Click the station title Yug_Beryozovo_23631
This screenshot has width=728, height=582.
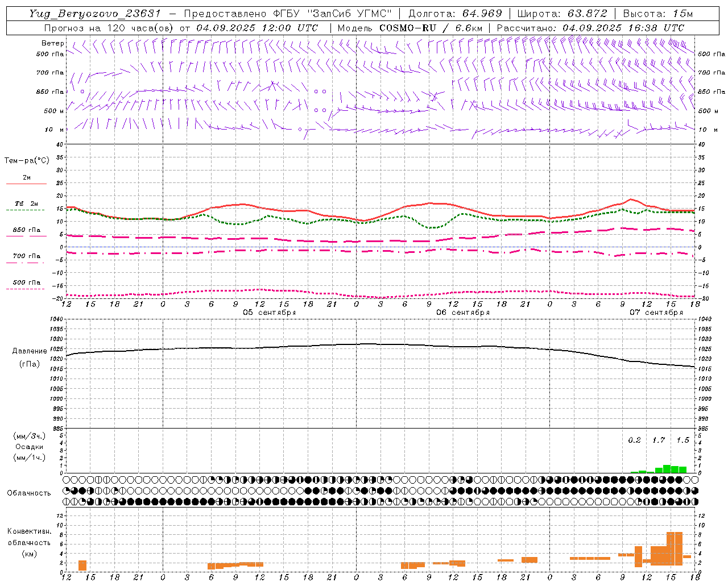95,14
